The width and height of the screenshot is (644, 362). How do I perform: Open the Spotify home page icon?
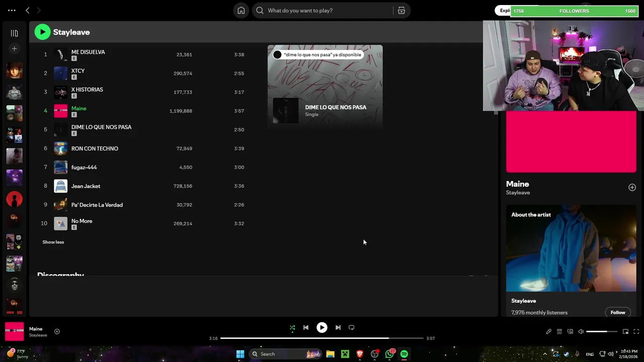[x=241, y=11]
